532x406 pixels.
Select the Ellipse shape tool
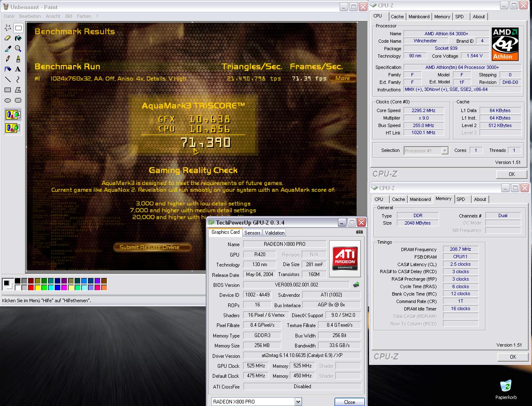tap(8, 100)
